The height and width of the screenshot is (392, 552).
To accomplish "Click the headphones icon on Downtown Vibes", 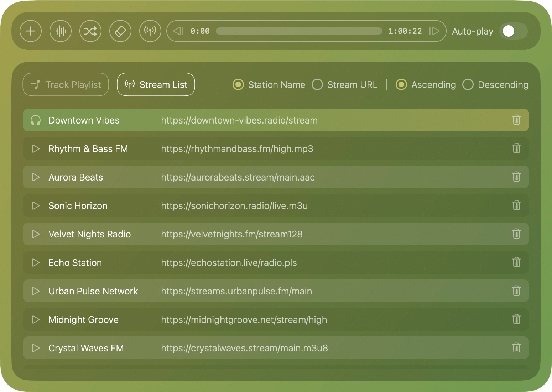I will [36, 120].
